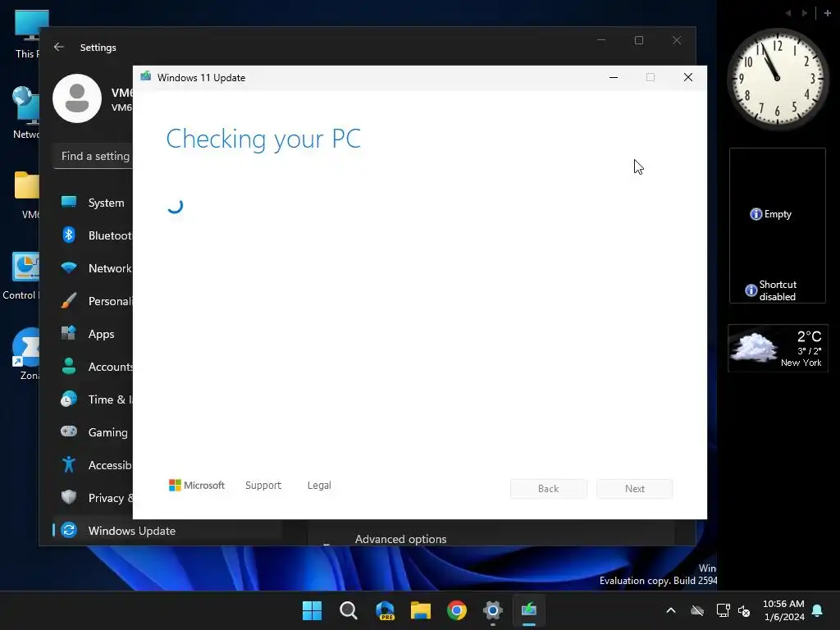The image size is (840, 630).
Task: Click the OneDrive cloud tray icon
Action: [697, 610]
